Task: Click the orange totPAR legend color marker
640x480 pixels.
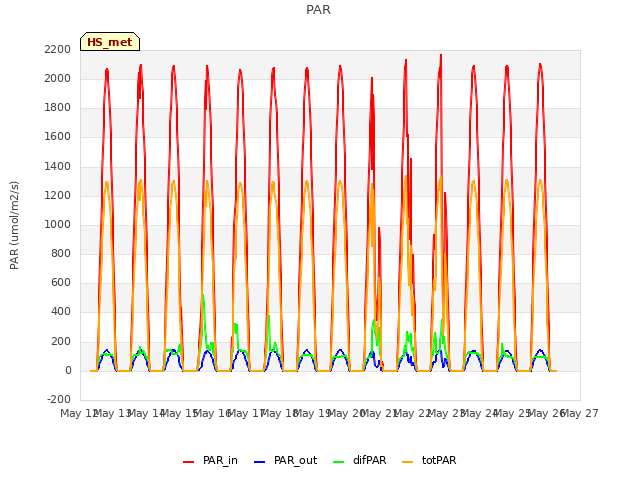Action: 407,462
